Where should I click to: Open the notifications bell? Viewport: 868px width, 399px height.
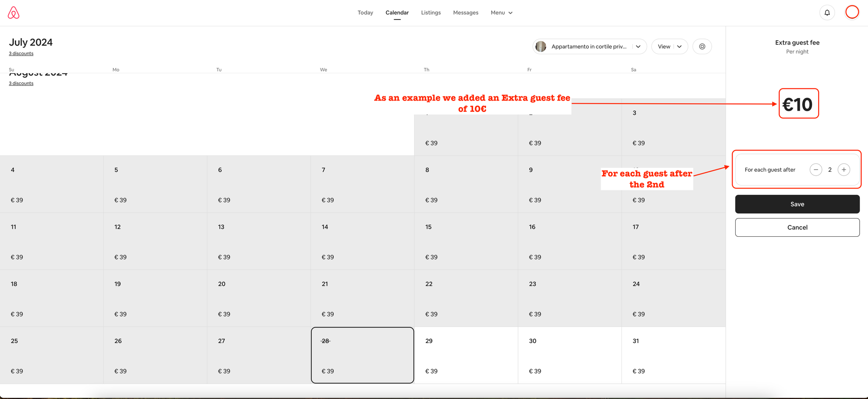(827, 13)
